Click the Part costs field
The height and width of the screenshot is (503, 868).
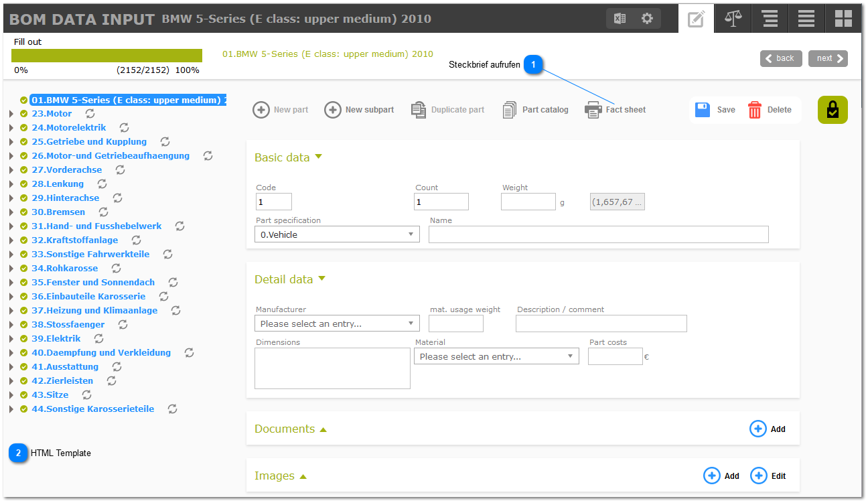tap(616, 356)
